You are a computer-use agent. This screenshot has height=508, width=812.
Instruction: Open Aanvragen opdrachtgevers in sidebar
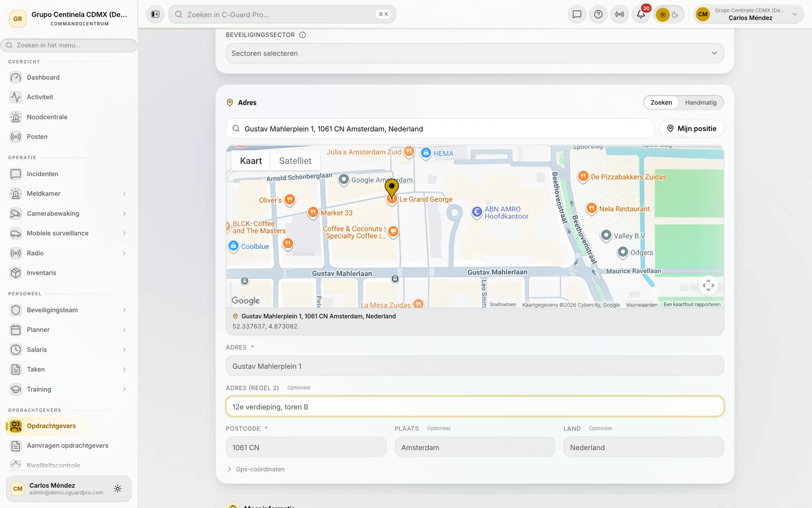(69, 446)
